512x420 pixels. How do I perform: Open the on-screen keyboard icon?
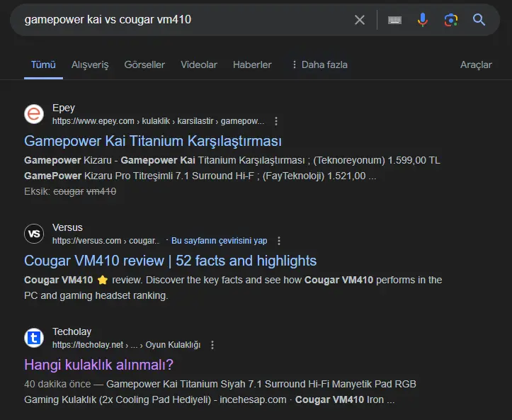[394, 21]
